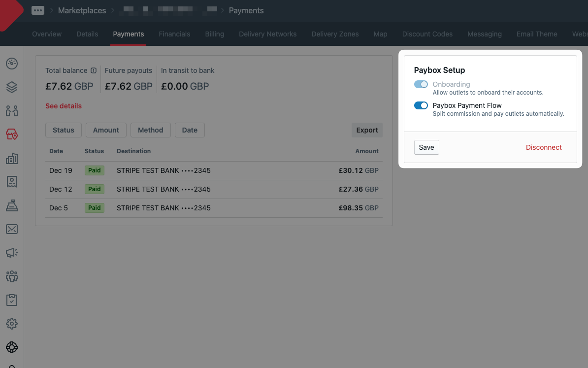Disable the Paybox Payment Flow toggle
Viewport: 588px width, 368px height.
(x=421, y=105)
